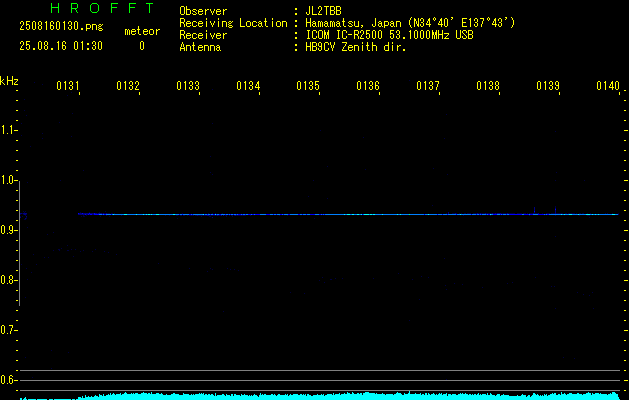Click the Hamamatsu, Japan location text

click(x=410, y=23)
